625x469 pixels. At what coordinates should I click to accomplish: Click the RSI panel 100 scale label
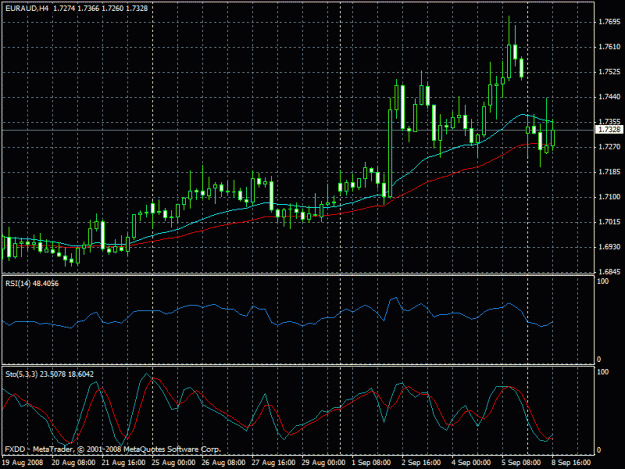(x=603, y=281)
